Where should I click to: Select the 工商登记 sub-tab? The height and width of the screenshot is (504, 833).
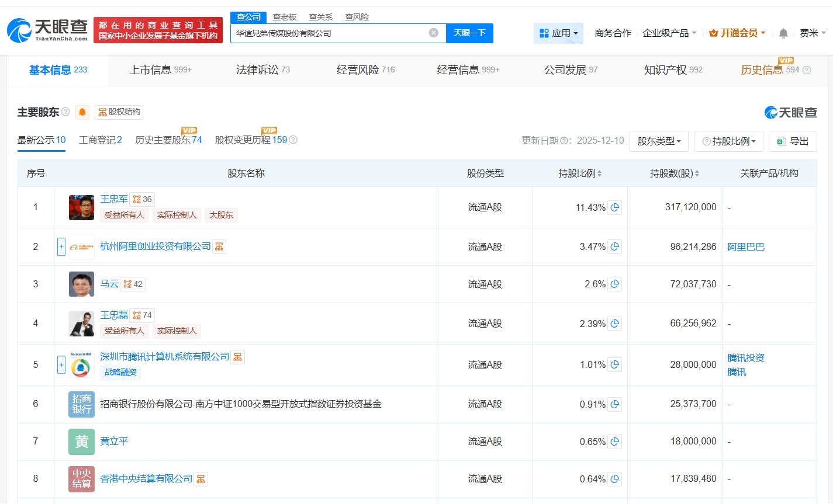point(100,140)
